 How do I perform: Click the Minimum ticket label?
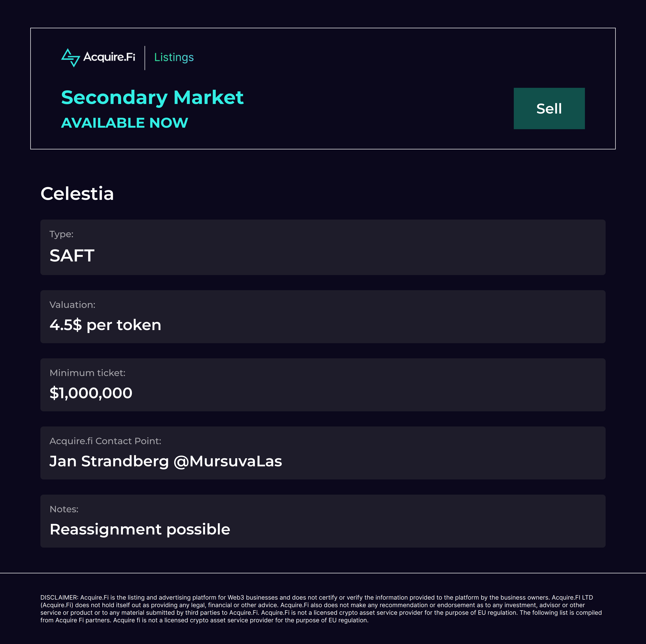pyautogui.click(x=87, y=373)
